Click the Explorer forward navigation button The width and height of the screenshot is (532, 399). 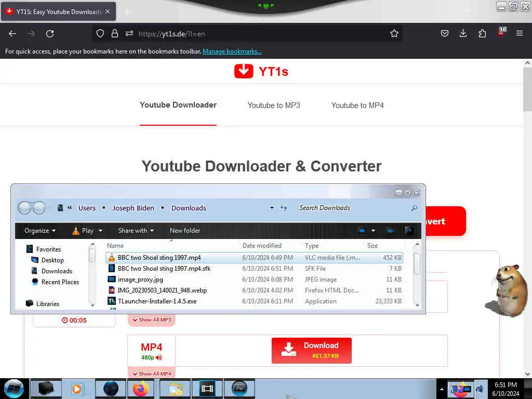39,208
